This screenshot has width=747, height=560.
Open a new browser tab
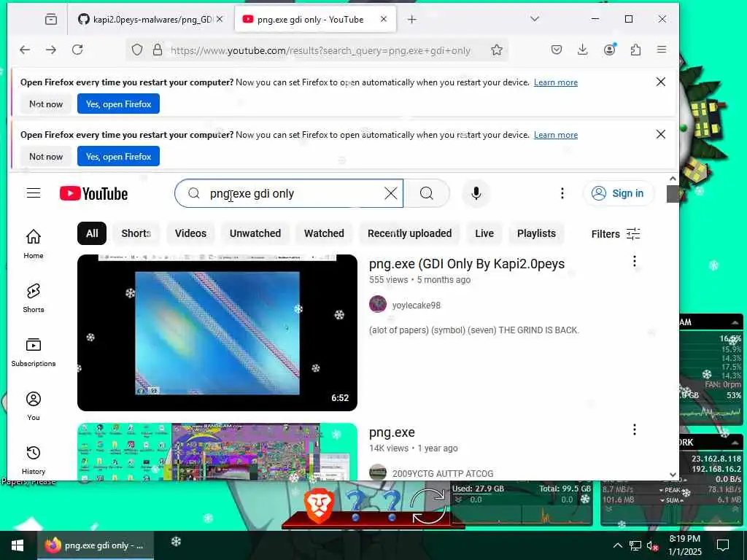point(412,20)
